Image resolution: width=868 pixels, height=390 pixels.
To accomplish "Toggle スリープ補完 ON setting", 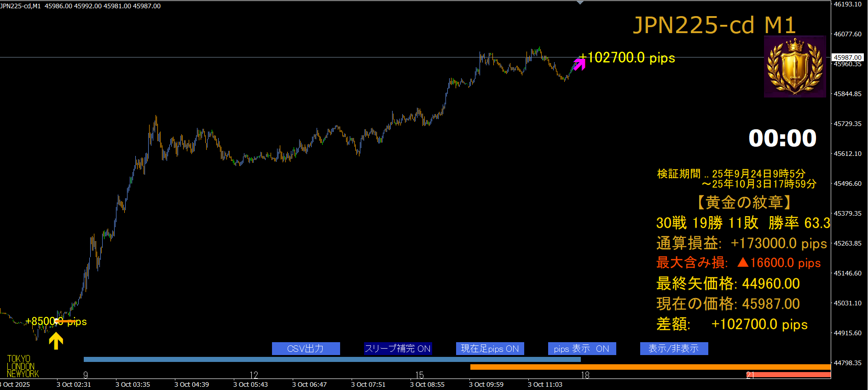I will 398,349.
